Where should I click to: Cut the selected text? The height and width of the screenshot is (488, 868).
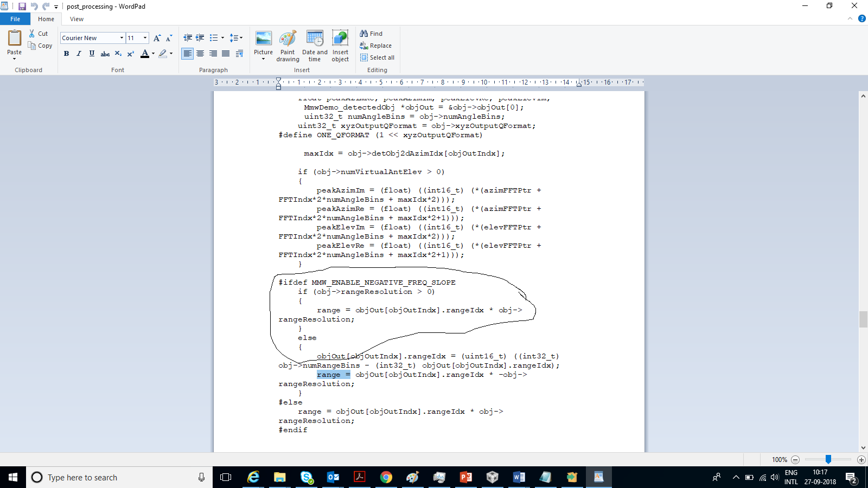[x=39, y=34]
